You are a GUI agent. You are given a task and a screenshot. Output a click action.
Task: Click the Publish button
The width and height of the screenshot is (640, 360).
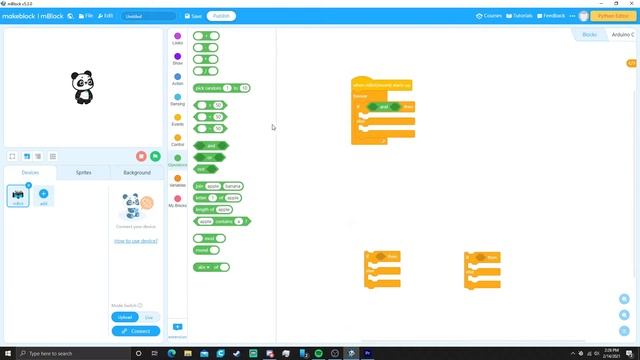221,16
